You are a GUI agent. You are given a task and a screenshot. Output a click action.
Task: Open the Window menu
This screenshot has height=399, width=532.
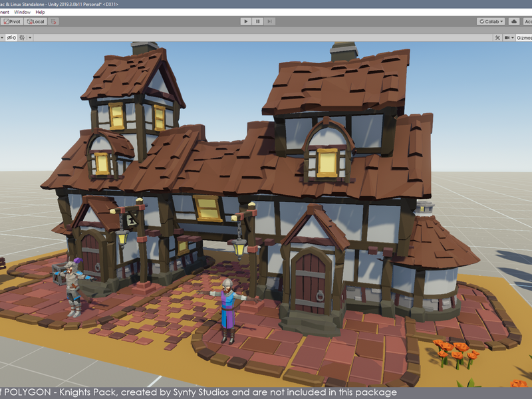[23, 12]
